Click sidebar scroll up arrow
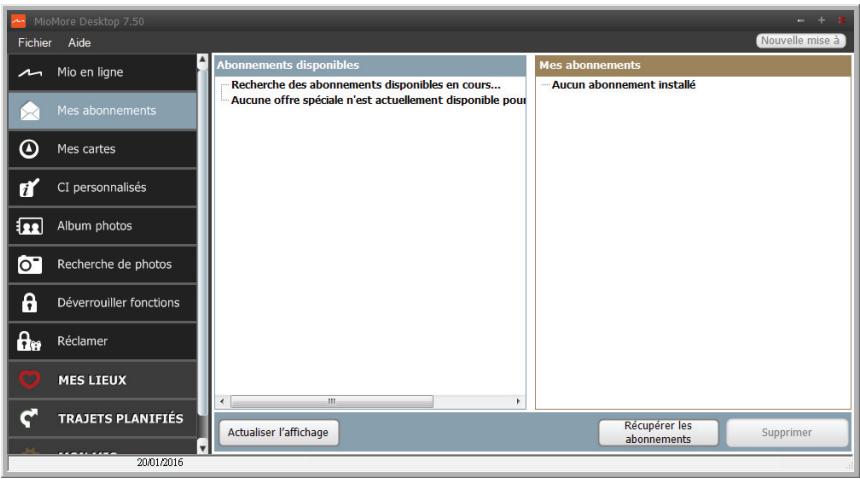 coord(202,60)
